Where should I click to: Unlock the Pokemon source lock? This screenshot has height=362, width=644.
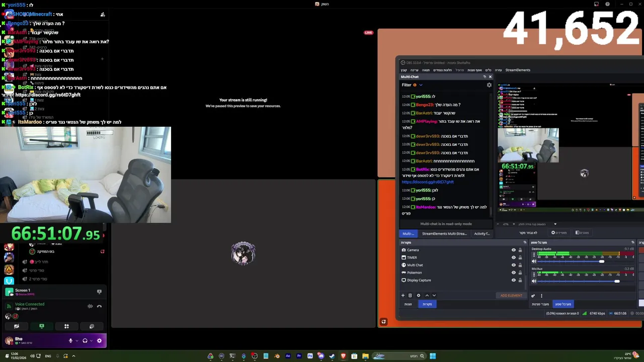[x=520, y=273]
